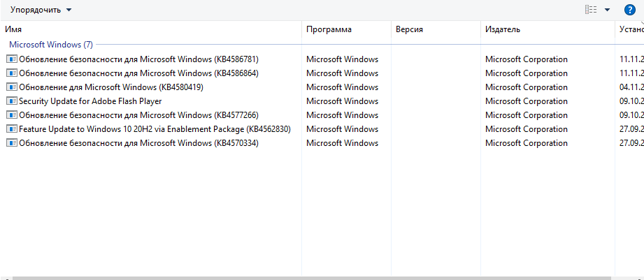644x280 pixels.
Task: Select the update icon for KB4586781
Action: 12,59
